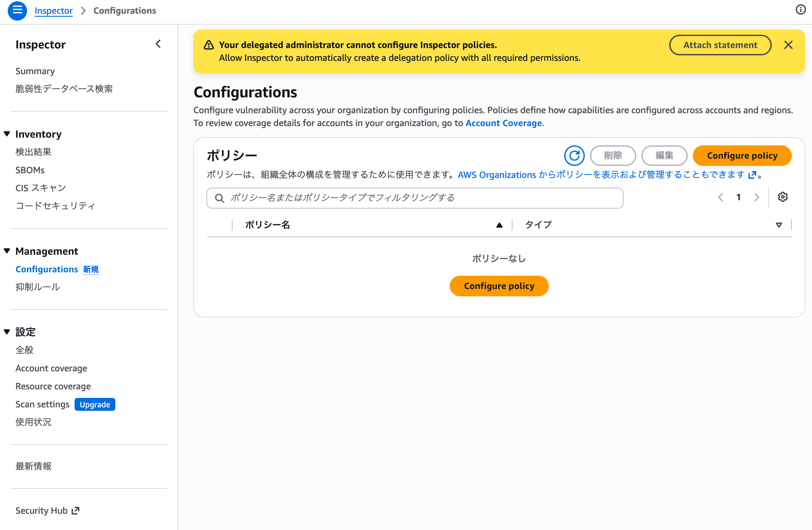812x530 pixels.
Task: Collapse the 設定 section
Action: [x=7, y=331]
